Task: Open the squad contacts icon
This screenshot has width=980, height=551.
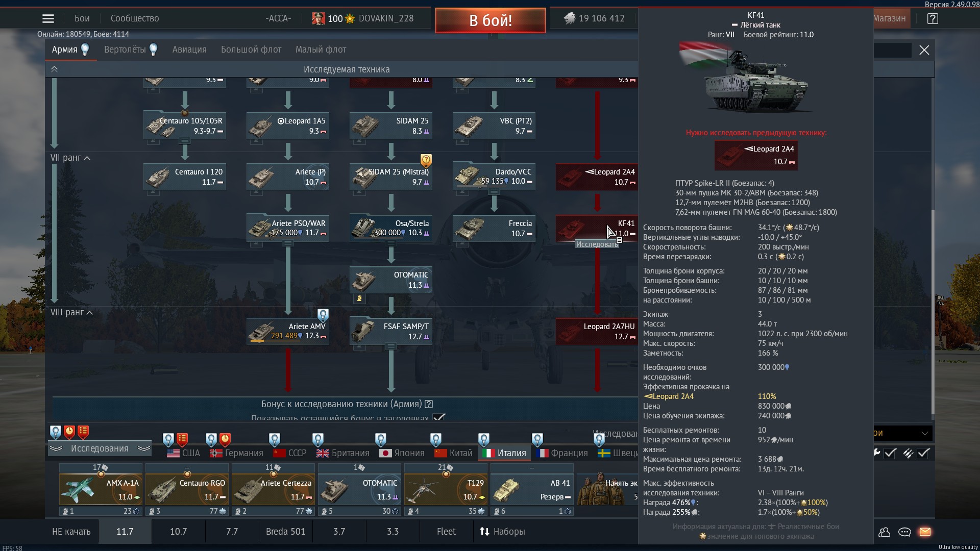Action: (x=884, y=532)
